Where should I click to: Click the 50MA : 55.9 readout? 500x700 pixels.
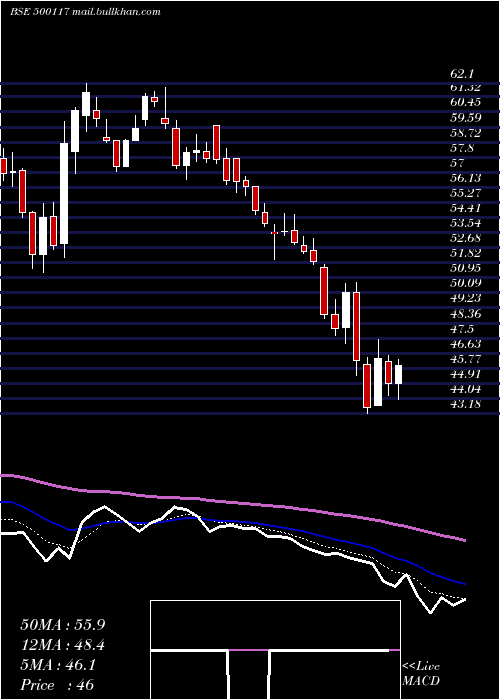[62, 625]
